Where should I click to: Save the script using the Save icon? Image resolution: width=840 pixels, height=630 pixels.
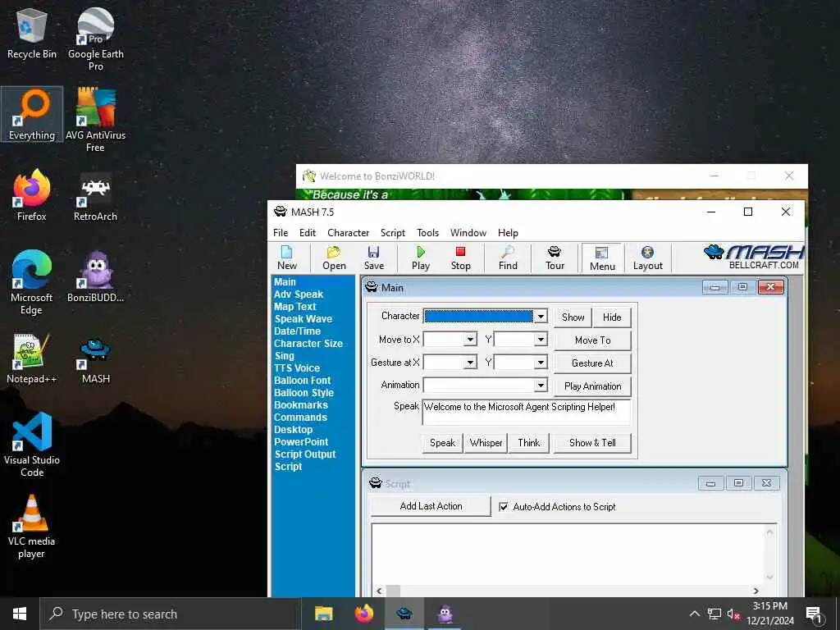373,258
